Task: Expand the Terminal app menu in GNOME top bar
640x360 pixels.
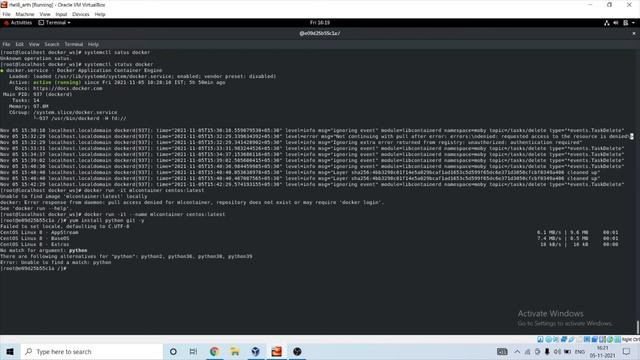Action: (x=55, y=23)
